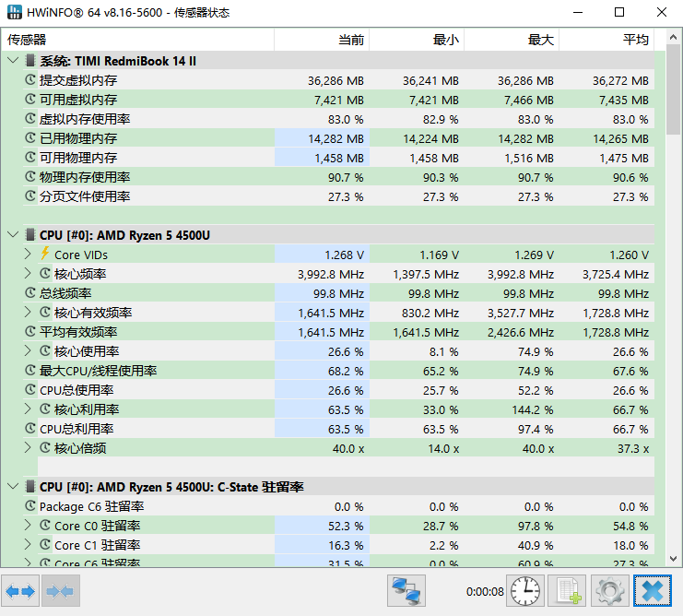
Task: Click the log file with plus icon
Action: click(567, 591)
